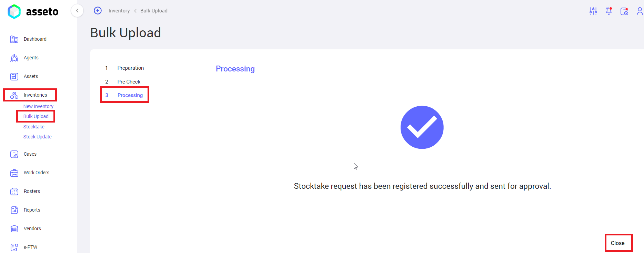Viewport: 644px width, 253px height.
Task: Click the Work Orders briefcase icon
Action: tap(14, 173)
